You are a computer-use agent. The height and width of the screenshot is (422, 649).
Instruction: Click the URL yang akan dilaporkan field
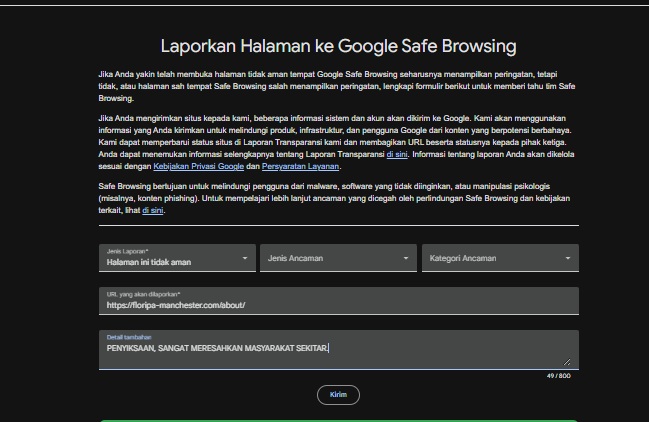click(339, 301)
